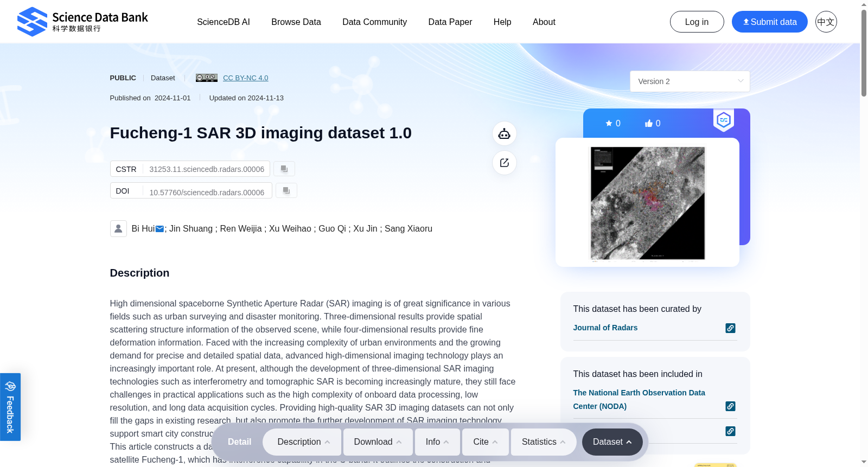The height and width of the screenshot is (467, 868).
Task: Open the AI robot assistant icon
Action: click(x=505, y=133)
